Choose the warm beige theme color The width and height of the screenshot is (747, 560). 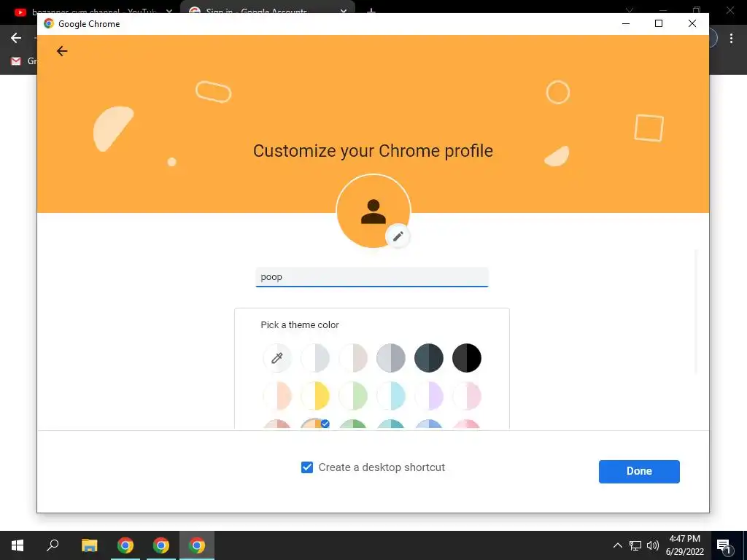[x=353, y=357]
